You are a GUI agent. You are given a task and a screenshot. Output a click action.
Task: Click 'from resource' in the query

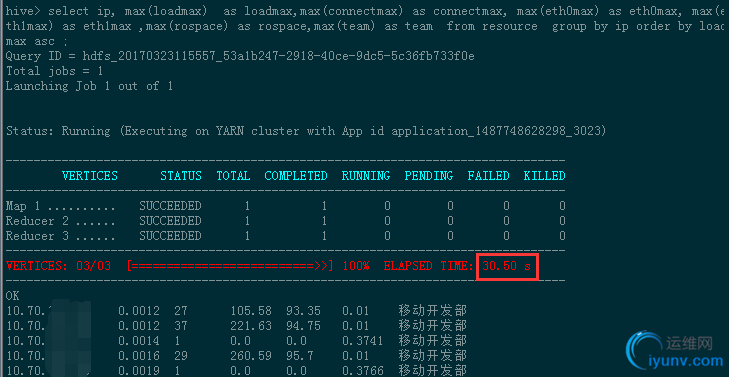tap(491, 26)
